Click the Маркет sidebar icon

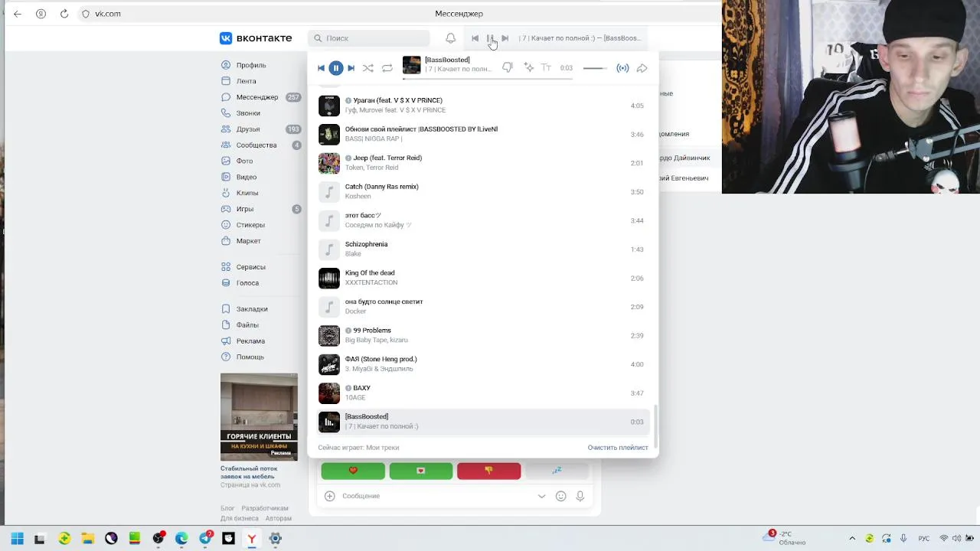pyautogui.click(x=226, y=241)
